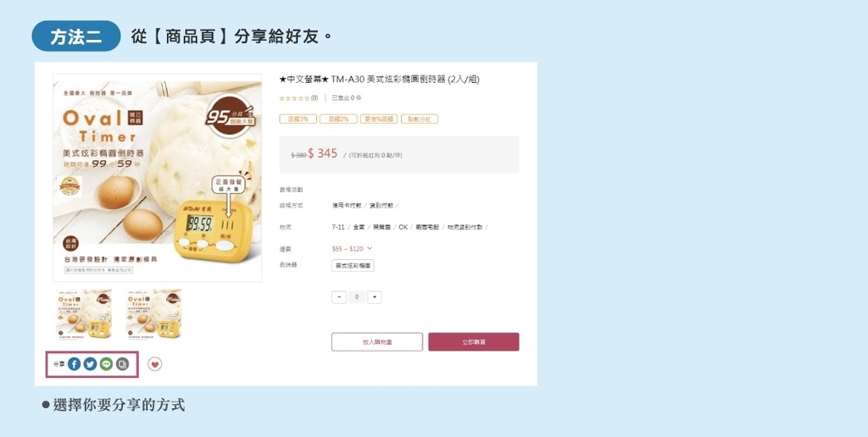
Task: Select the first product thumbnail
Action: (84, 313)
